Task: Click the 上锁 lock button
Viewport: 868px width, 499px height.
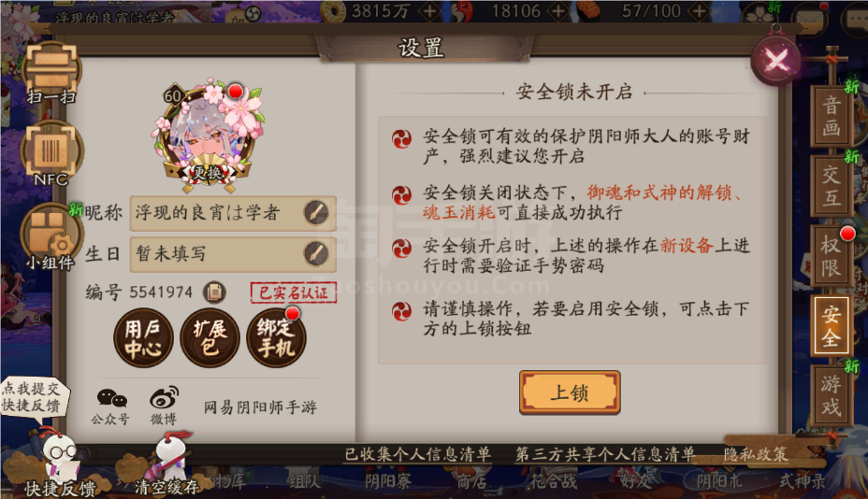Action: [570, 392]
